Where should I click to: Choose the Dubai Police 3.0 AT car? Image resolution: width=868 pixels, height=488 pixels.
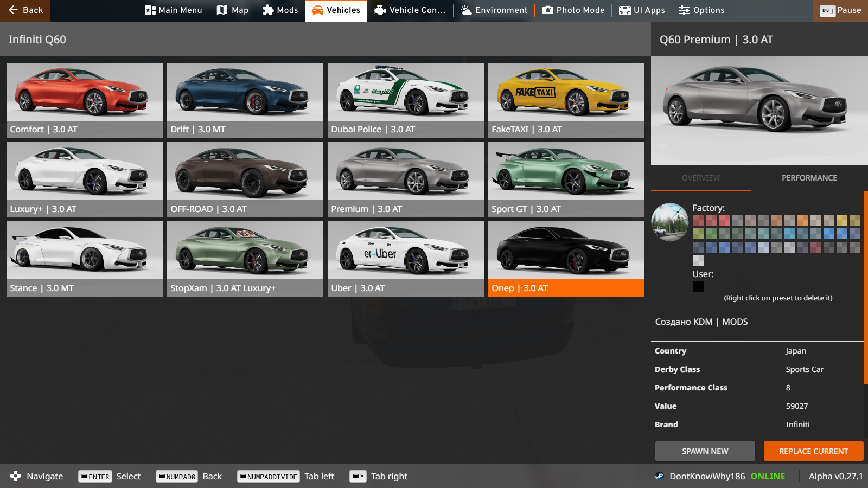tap(406, 100)
